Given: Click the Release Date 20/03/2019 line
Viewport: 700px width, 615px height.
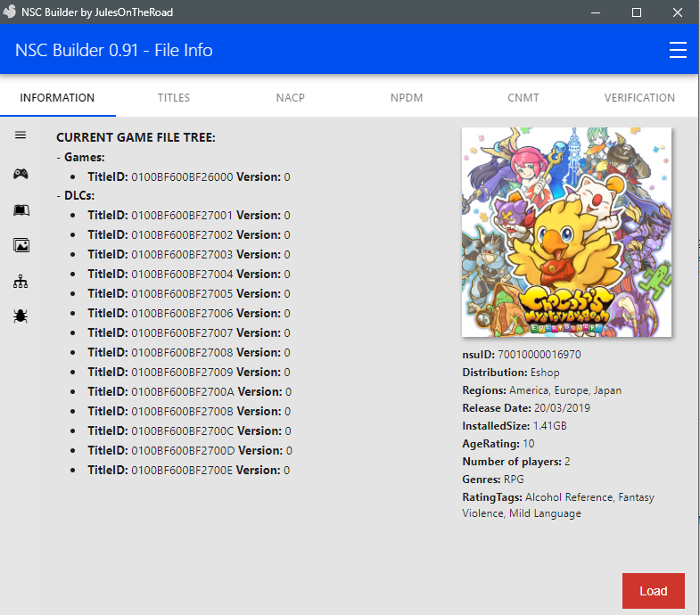Looking at the screenshot, I should pyautogui.click(x=526, y=408).
